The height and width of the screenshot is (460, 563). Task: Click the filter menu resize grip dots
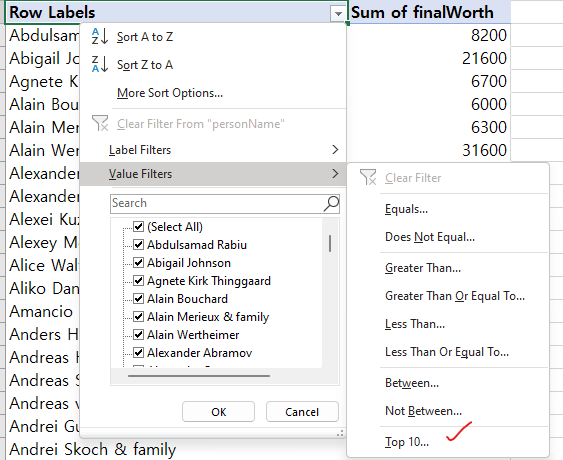pos(340,433)
